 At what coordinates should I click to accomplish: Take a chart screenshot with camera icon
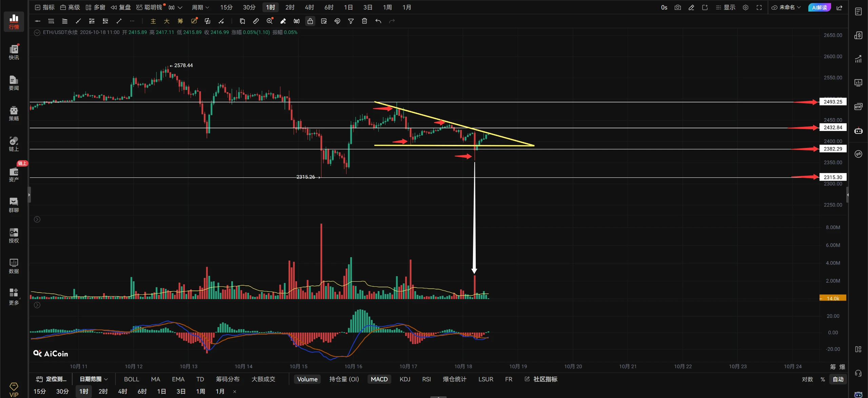click(678, 7)
